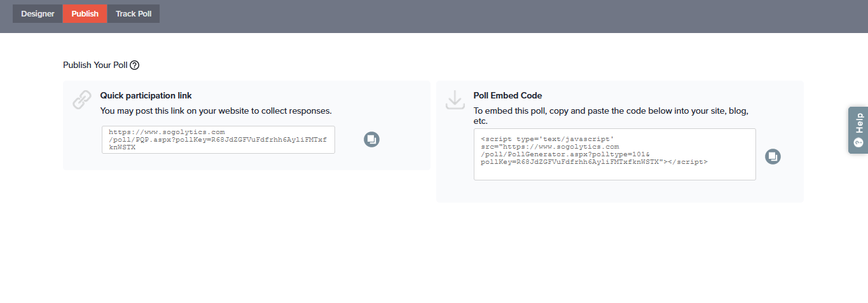Click the Publish Your Poll title

pos(95,65)
